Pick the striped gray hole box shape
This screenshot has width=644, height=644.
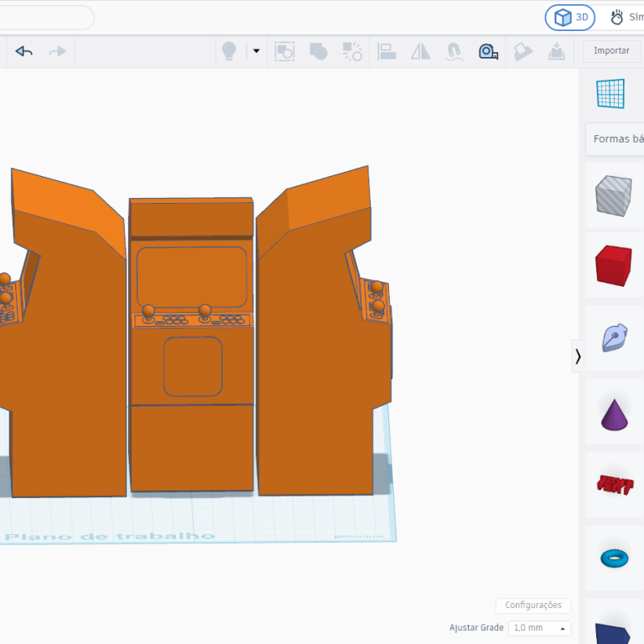[x=614, y=196]
